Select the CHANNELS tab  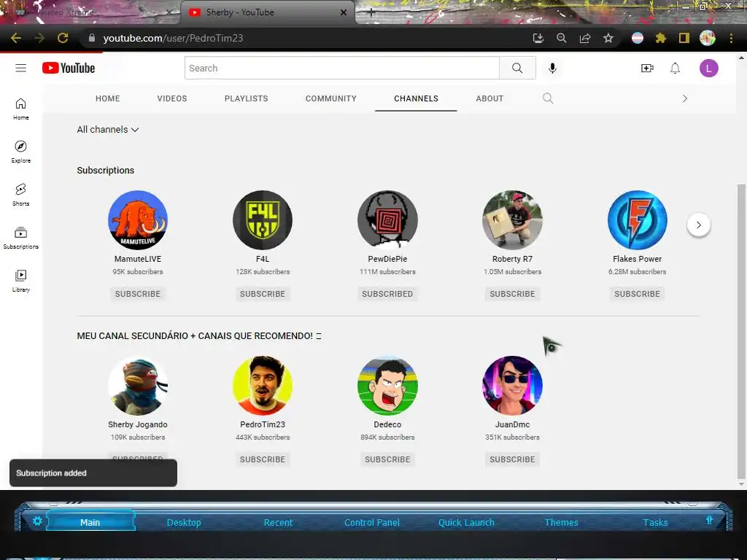[x=416, y=98]
